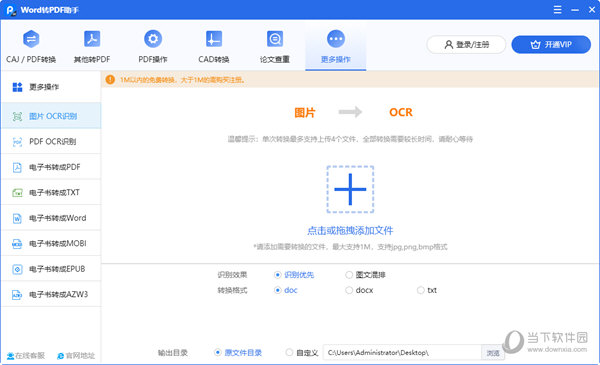Open the PDF操作 gear icon

pos(153,39)
